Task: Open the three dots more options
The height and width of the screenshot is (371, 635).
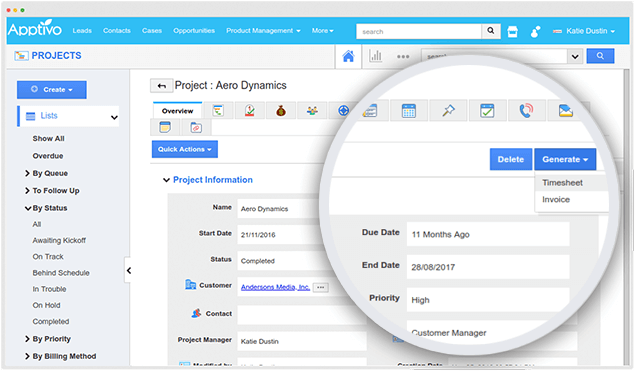Action: 403,56
